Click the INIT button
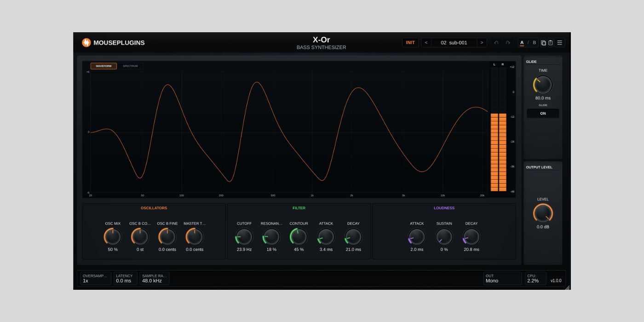The width and height of the screenshot is (644, 322). (410, 43)
